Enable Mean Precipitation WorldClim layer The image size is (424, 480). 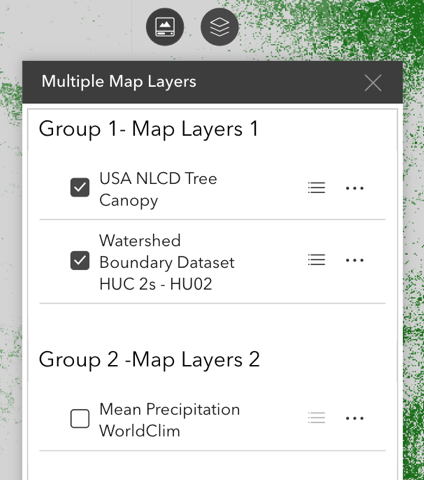(x=80, y=418)
